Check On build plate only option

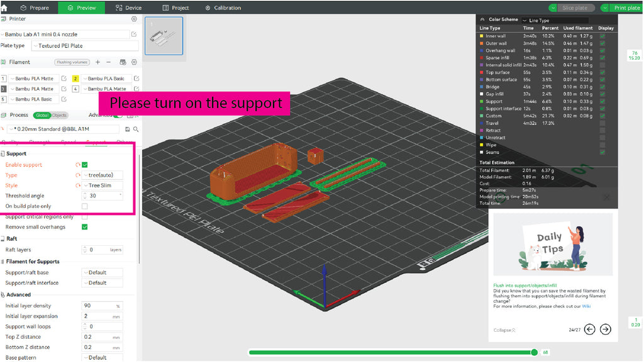(85, 206)
